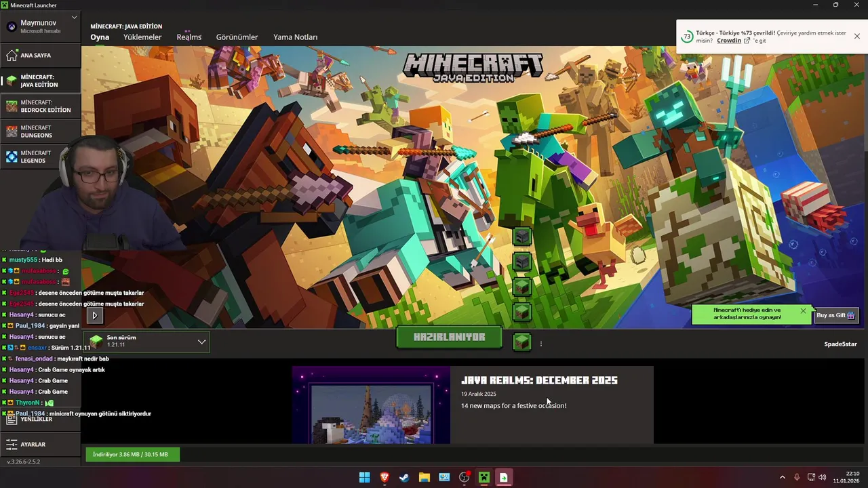
Task: Open the Yama Notları tab
Action: pyautogui.click(x=295, y=37)
